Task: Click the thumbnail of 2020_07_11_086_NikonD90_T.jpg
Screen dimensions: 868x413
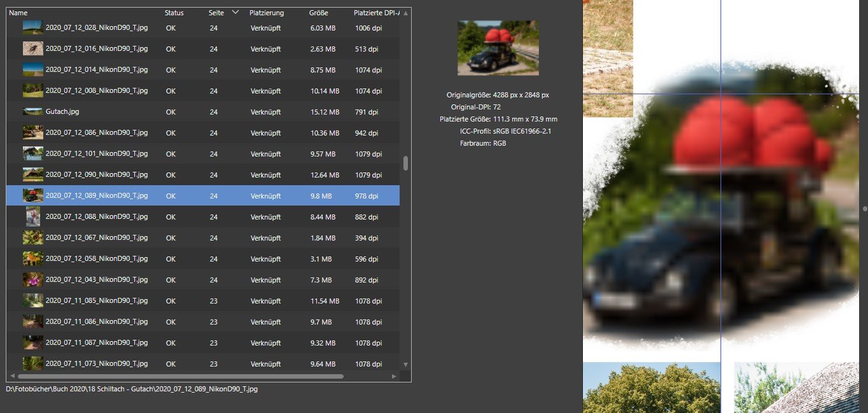Action: click(x=33, y=321)
